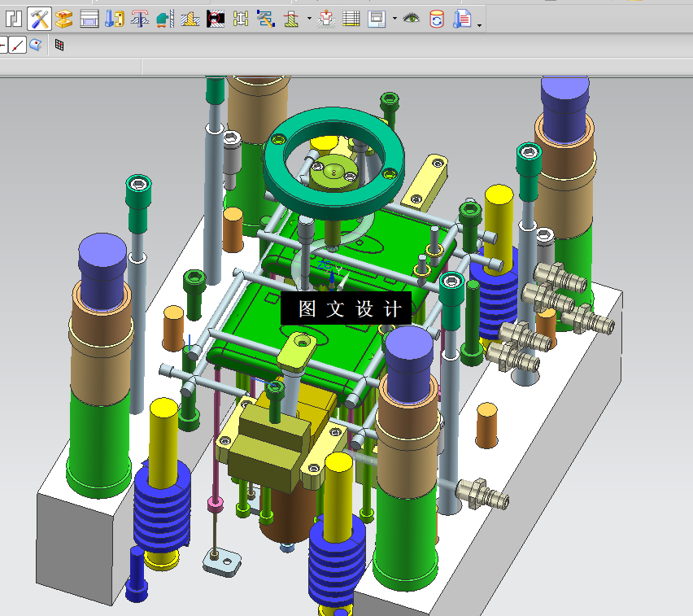Expand toolbar options arrow after document icon
This screenshot has height=616, width=693.
[480, 24]
